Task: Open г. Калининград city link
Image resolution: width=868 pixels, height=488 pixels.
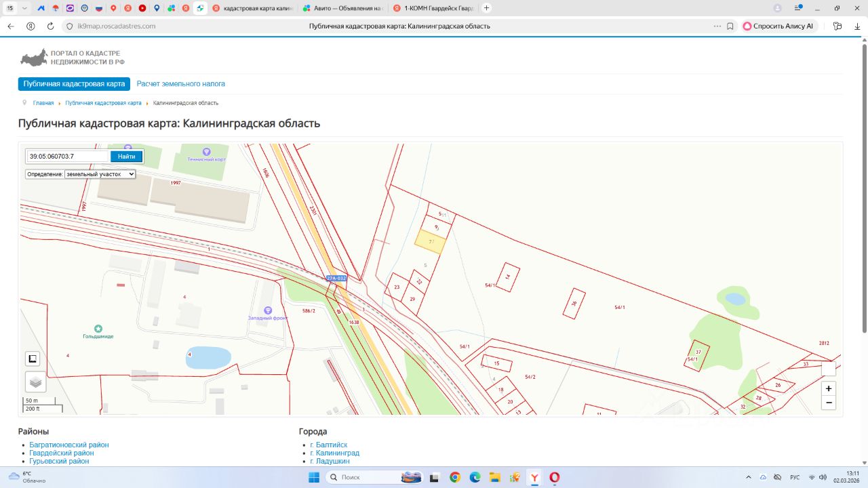Action: 335,453
